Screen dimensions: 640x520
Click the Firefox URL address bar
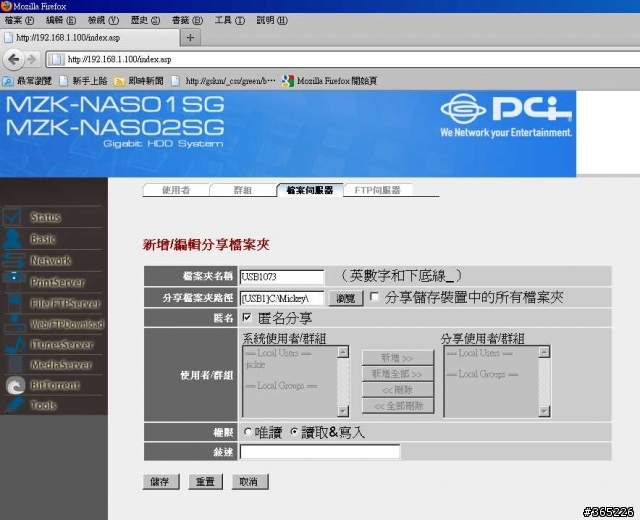point(343,60)
